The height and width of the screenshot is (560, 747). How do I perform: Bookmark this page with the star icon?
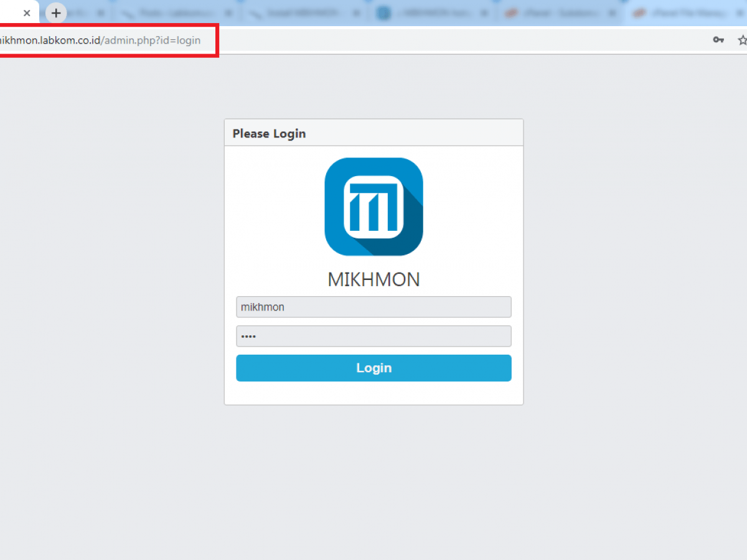(x=742, y=40)
